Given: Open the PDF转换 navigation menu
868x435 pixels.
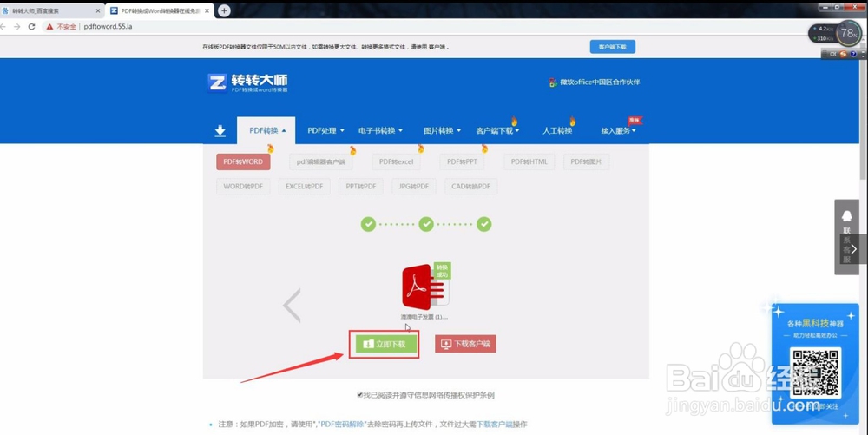Looking at the screenshot, I should point(266,130).
